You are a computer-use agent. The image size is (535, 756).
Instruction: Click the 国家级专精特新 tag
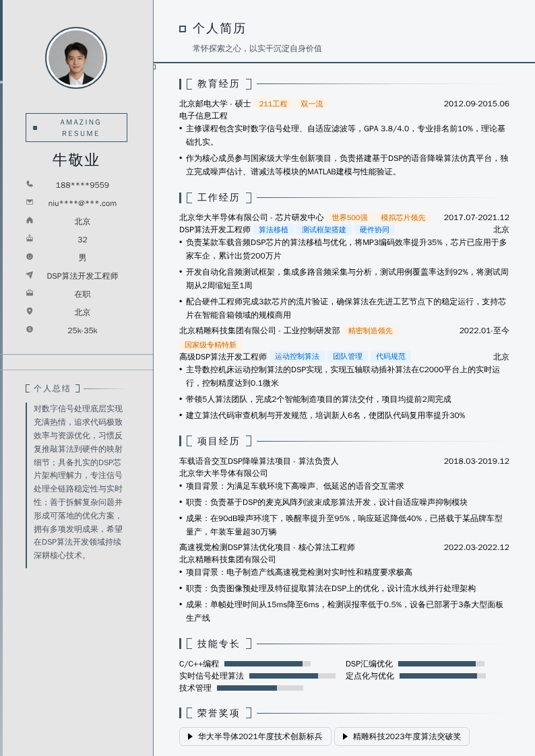tap(210, 345)
